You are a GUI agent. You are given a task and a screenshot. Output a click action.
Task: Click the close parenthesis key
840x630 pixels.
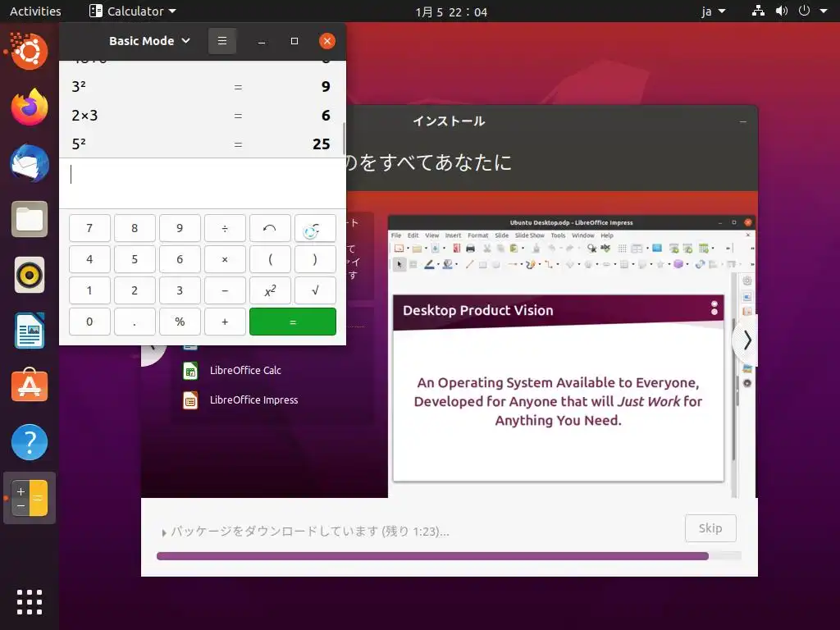click(x=315, y=259)
